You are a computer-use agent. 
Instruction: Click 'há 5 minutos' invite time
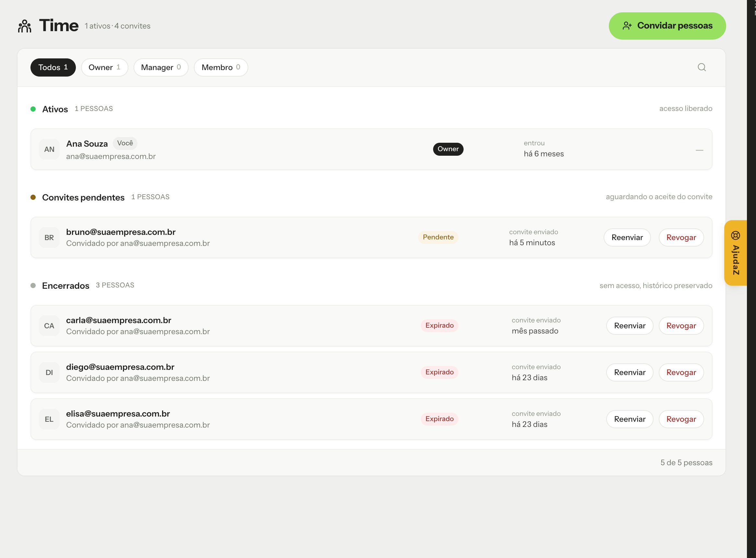pyautogui.click(x=532, y=243)
